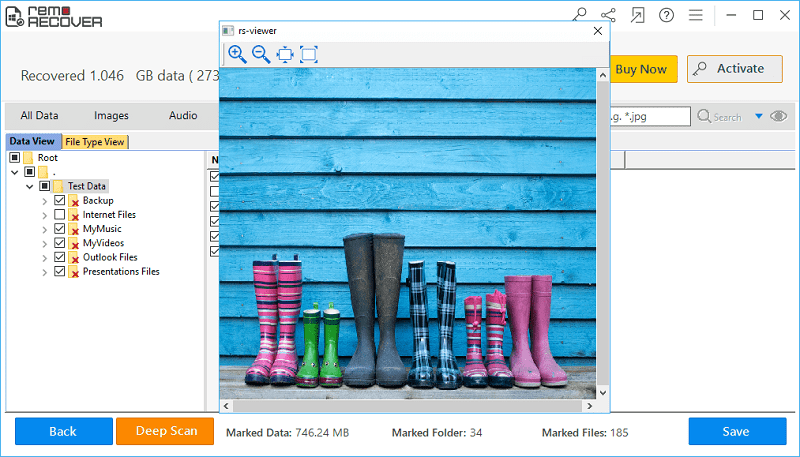Screen dimensions: 800x457
Task: Toggle the eye preview icon near Search
Action: pyautogui.click(x=779, y=116)
